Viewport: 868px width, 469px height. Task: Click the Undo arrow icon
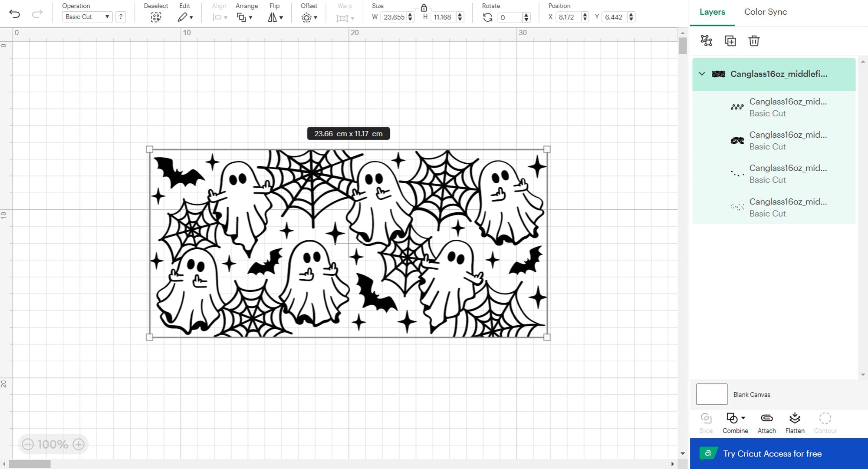point(15,14)
